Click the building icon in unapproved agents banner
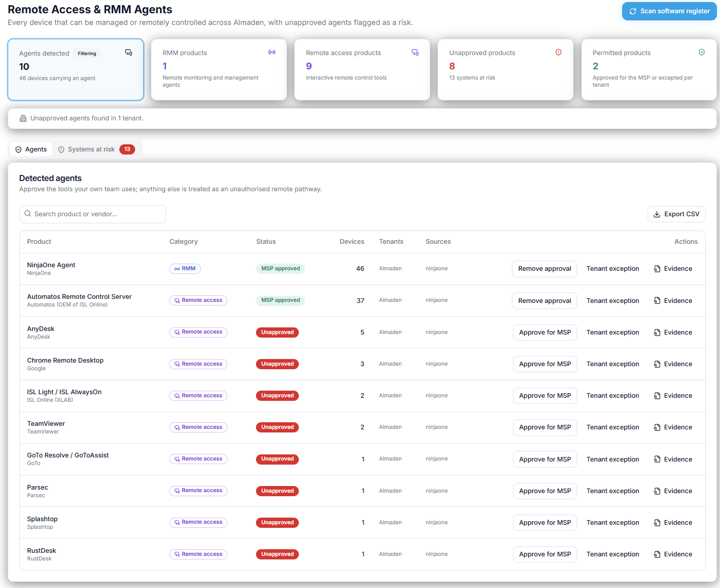The image size is (720, 588). coord(23,118)
